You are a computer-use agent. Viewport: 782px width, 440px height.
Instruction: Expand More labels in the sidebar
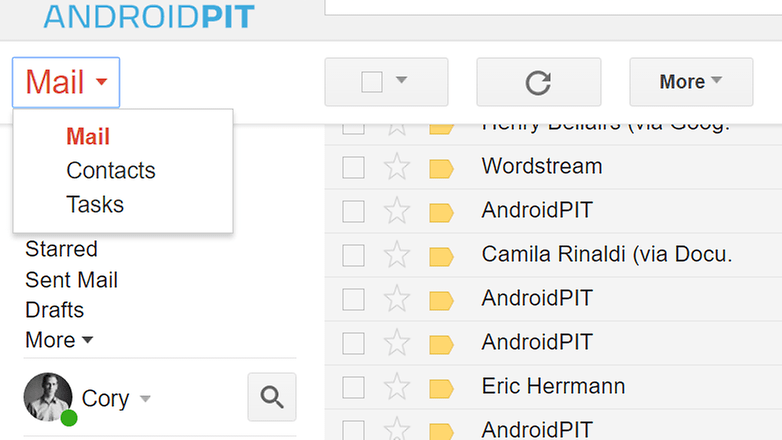point(59,340)
